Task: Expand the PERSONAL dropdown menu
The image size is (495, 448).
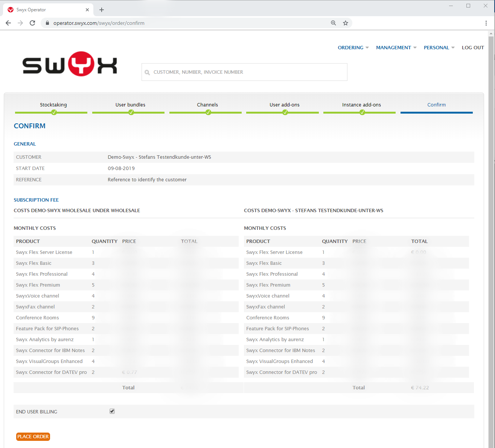Action: tap(439, 48)
